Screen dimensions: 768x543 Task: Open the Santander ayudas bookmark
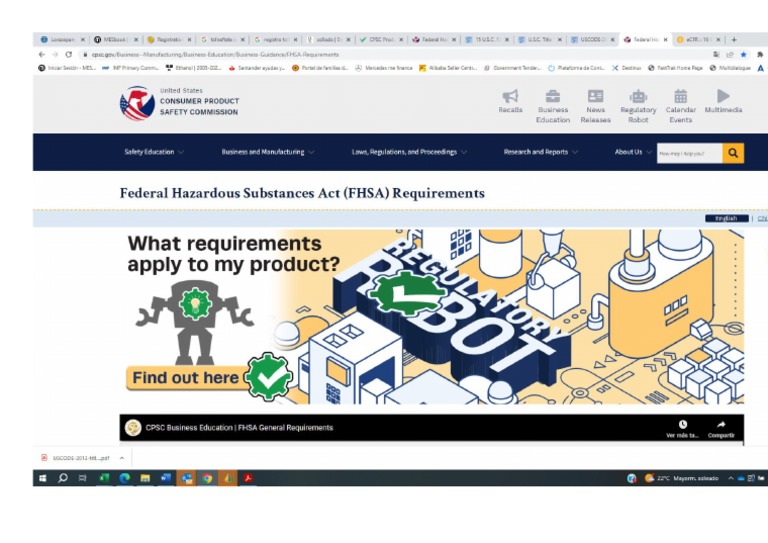[257, 68]
